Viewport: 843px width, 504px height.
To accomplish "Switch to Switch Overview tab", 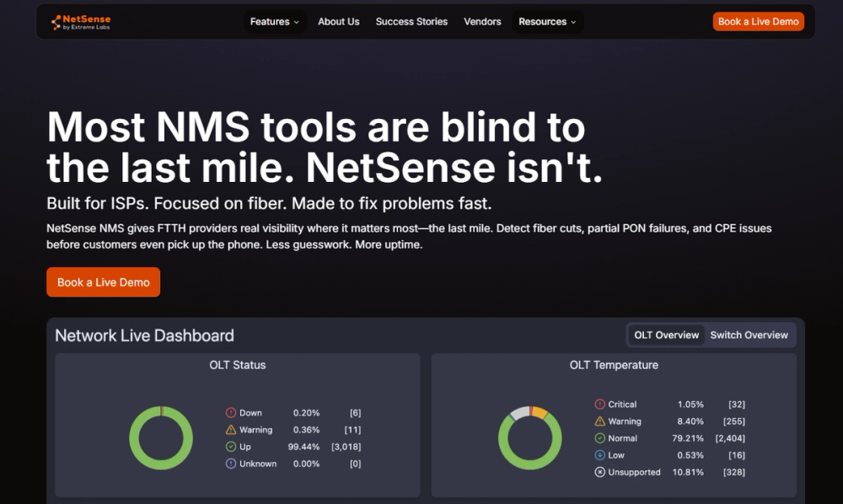I will (749, 335).
